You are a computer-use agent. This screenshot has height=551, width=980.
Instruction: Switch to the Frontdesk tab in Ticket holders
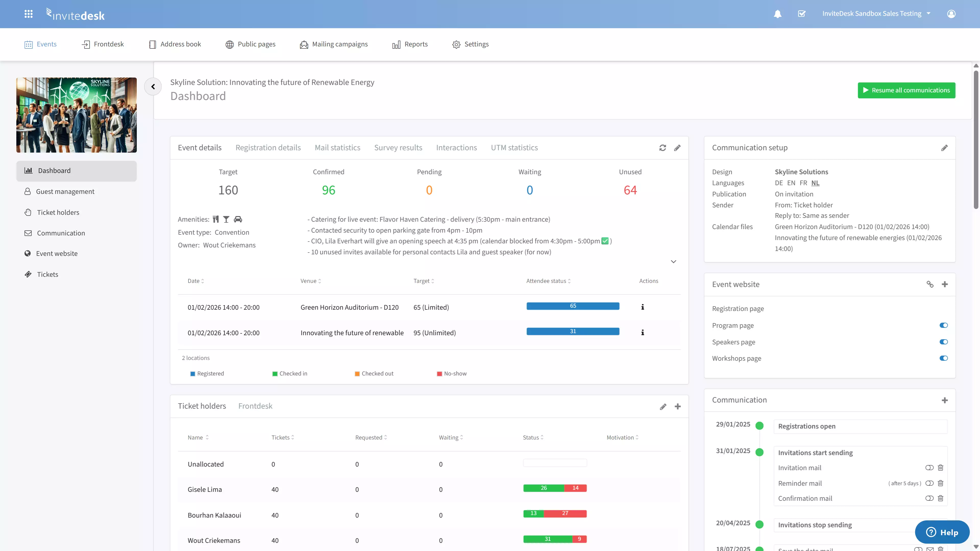pyautogui.click(x=255, y=406)
